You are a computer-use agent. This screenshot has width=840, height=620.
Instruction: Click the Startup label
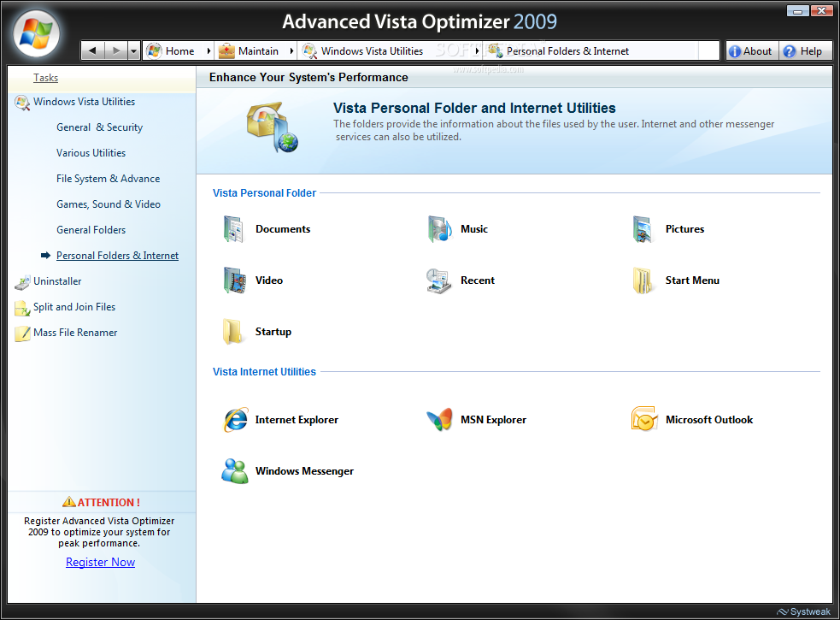click(x=273, y=332)
